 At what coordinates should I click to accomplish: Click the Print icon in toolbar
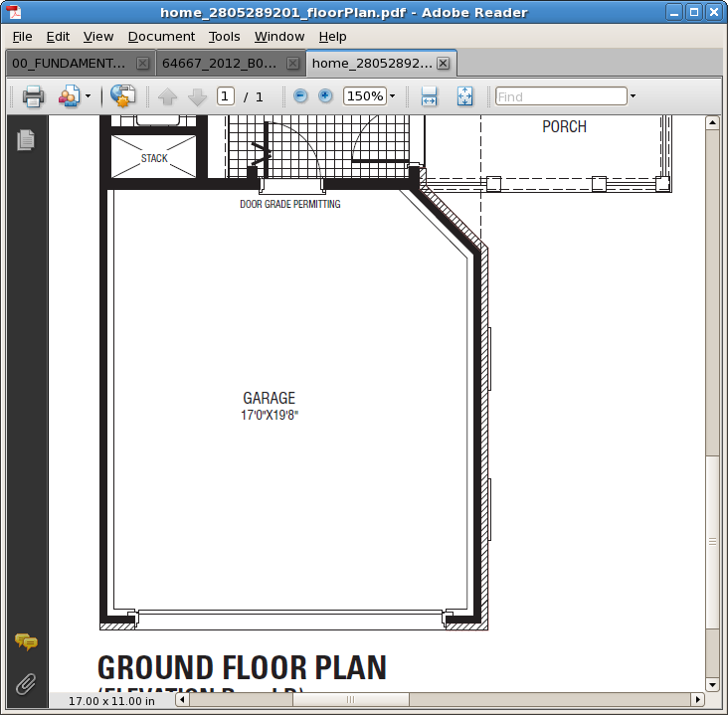(33, 96)
